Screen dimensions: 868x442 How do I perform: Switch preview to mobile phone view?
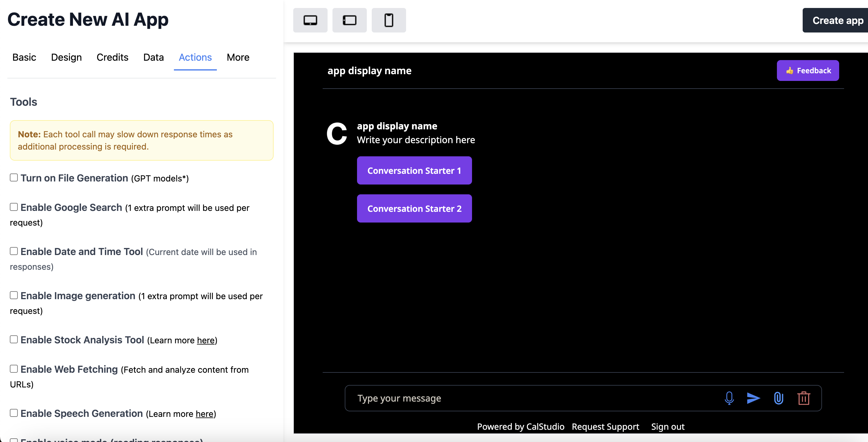pos(389,20)
